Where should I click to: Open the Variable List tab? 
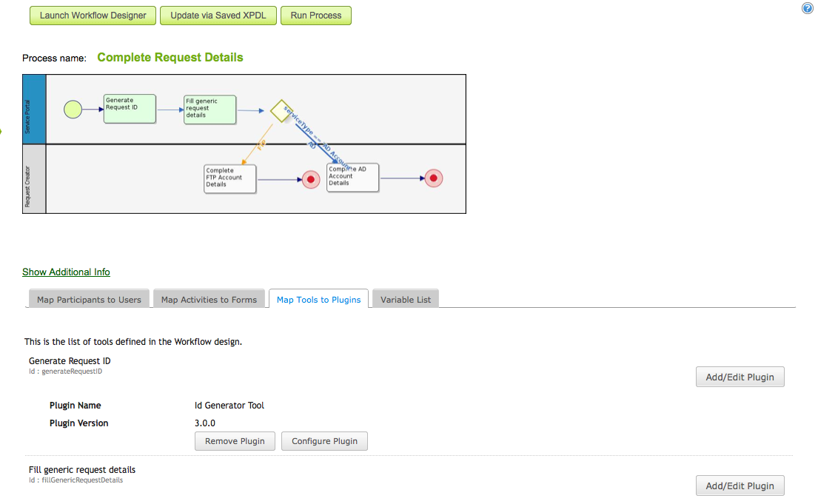click(x=406, y=300)
